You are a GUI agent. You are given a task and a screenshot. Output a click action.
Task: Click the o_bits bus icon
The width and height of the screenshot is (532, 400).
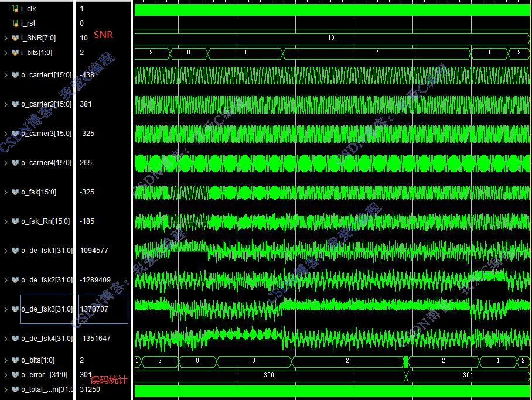click(15, 360)
